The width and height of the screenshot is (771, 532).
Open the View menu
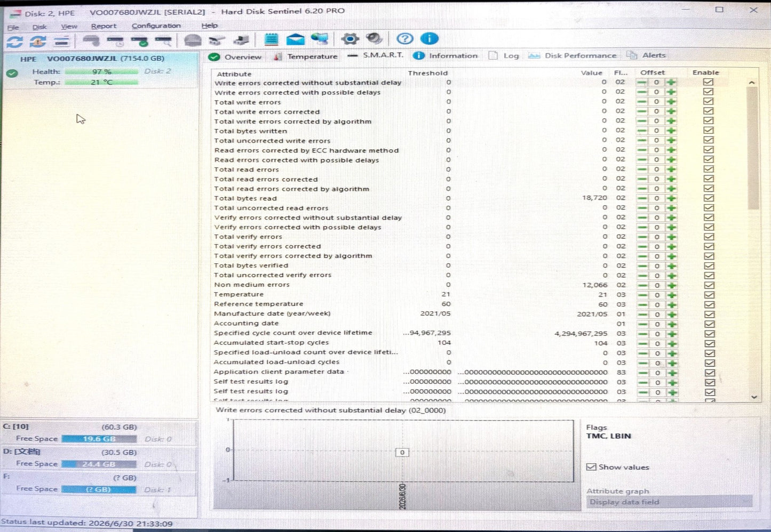[x=69, y=26]
